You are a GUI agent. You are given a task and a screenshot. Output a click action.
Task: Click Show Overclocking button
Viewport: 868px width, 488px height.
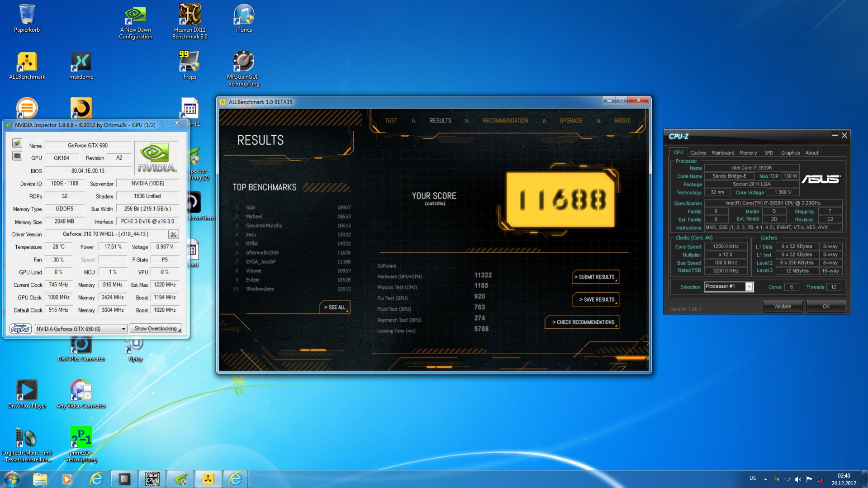tap(156, 328)
